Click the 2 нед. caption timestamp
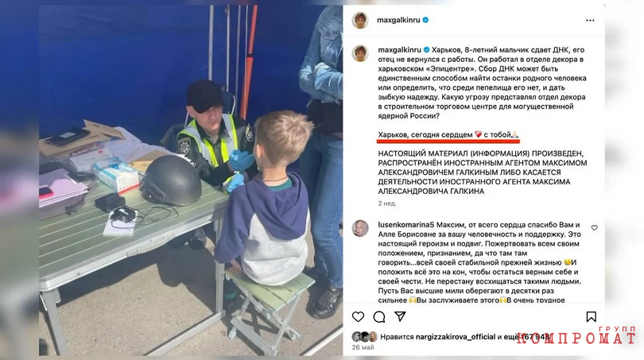The width and height of the screenshot is (644, 360). click(x=387, y=203)
